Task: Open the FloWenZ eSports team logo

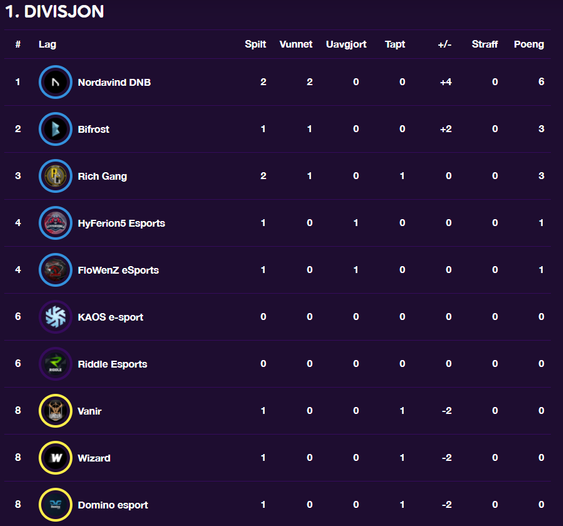Action: [x=55, y=270]
